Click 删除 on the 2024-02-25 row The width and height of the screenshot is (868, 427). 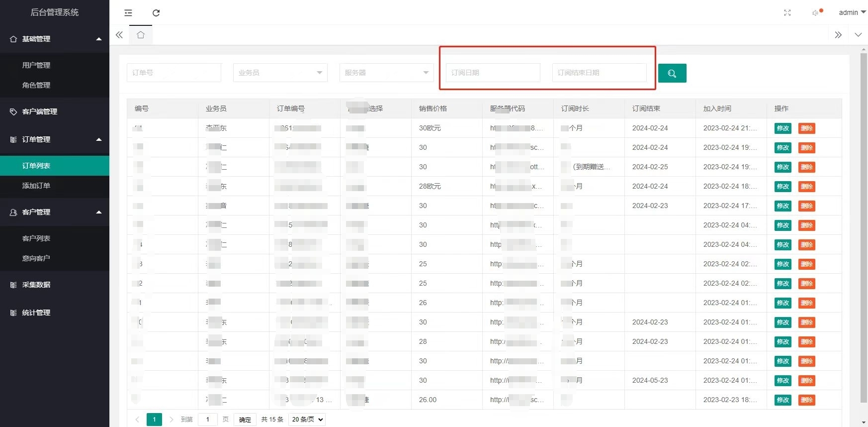[807, 167]
